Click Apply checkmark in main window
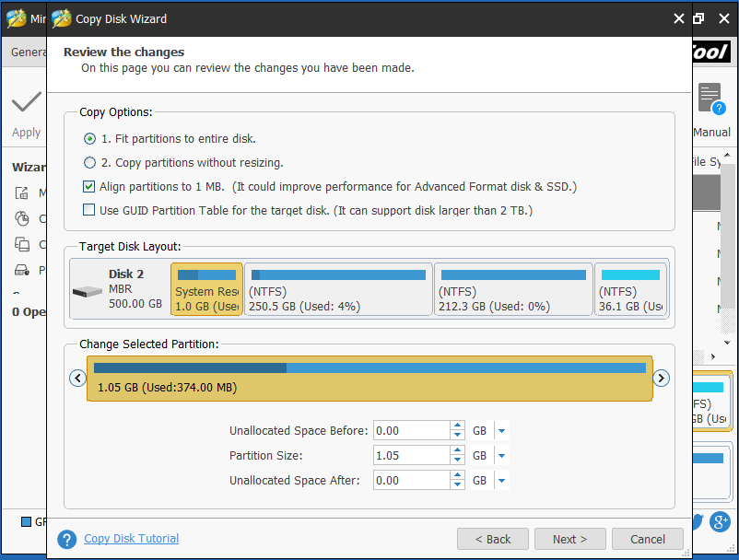The height and width of the screenshot is (560, 739). point(27,101)
